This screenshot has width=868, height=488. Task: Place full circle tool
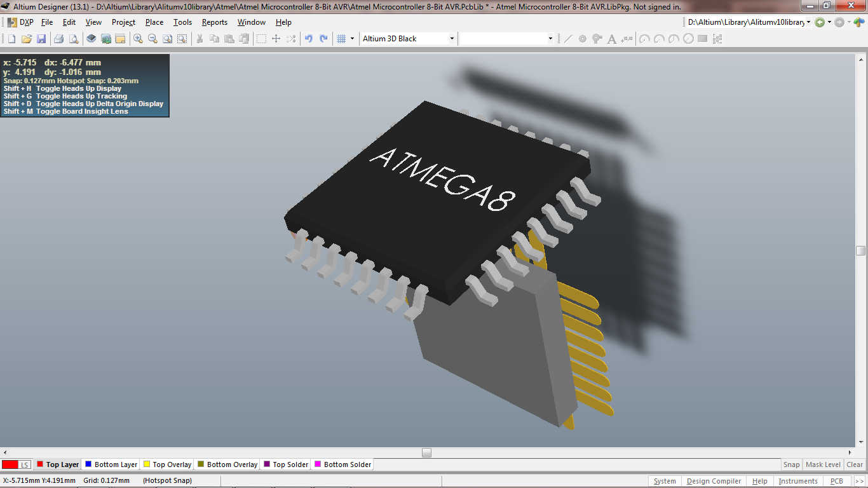coord(688,39)
